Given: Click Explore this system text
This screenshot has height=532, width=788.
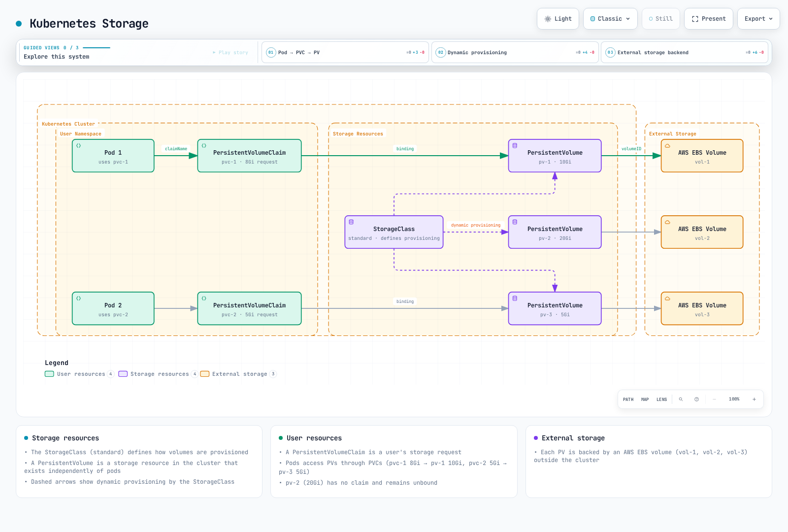Looking at the screenshot, I should point(57,57).
